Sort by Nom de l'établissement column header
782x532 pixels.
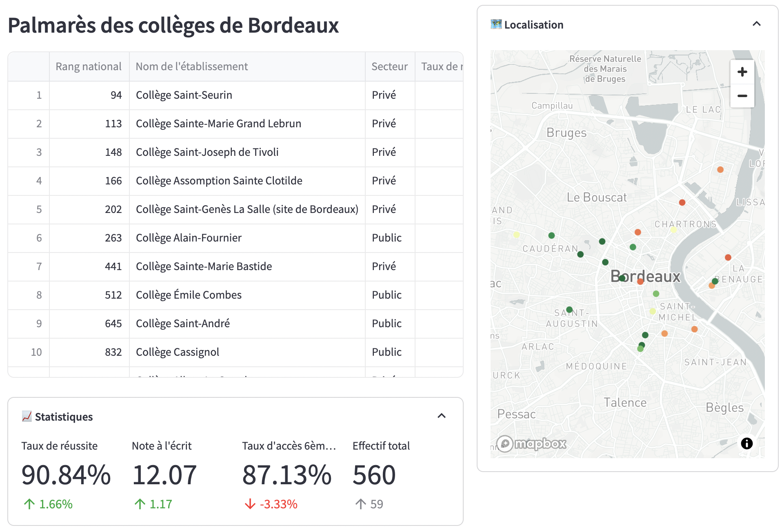(x=247, y=66)
